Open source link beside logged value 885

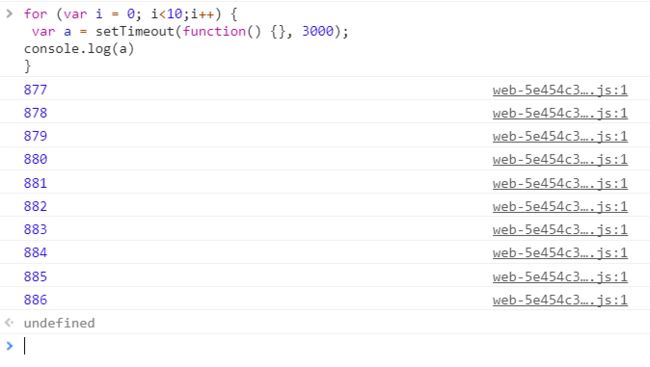pyautogui.click(x=560, y=277)
